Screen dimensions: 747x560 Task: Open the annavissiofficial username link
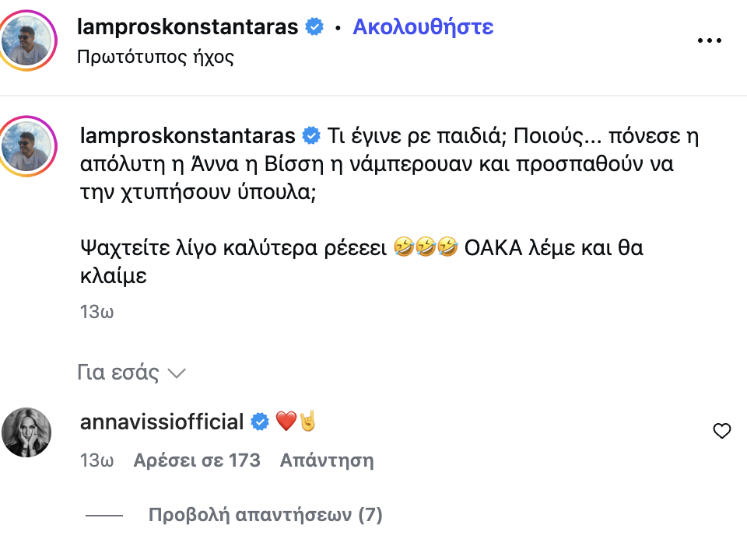pyautogui.click(x=162, y=422)
